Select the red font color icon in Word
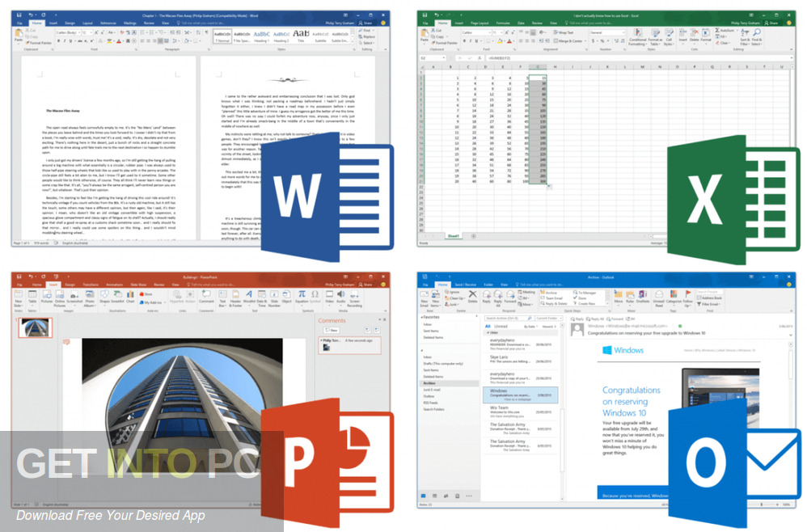807x532 pixels. pos(119,40)
